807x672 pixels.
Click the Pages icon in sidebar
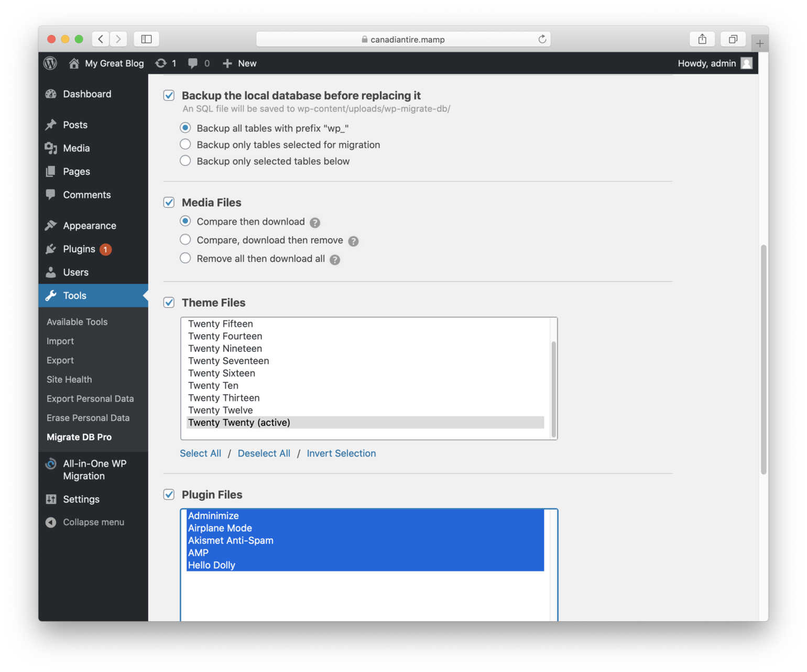coord(51,171)
